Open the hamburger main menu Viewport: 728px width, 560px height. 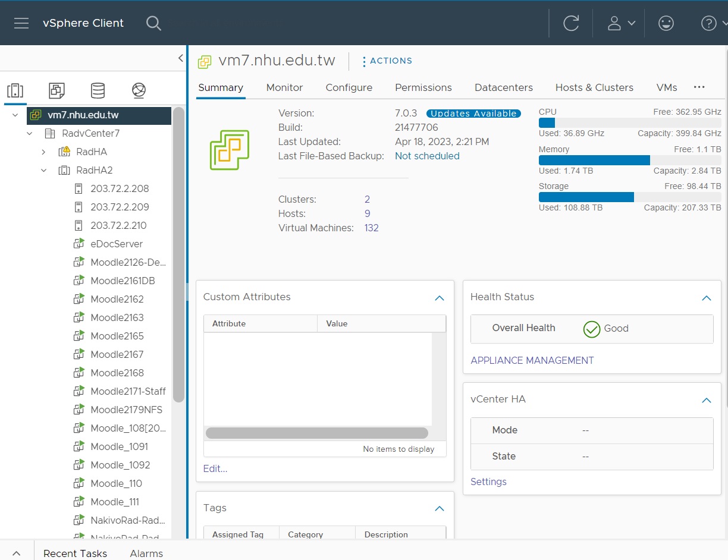coord(21,23)
